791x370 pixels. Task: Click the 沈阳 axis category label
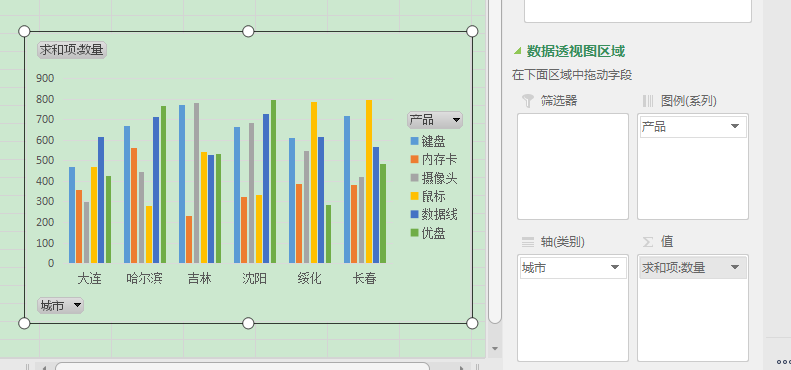(254, 278)
